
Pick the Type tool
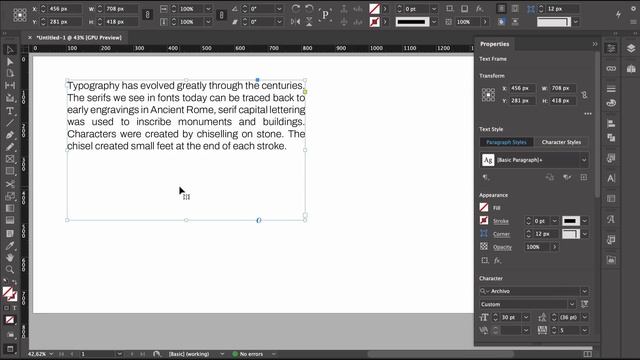pyautogui.click(x=10, y=111)
